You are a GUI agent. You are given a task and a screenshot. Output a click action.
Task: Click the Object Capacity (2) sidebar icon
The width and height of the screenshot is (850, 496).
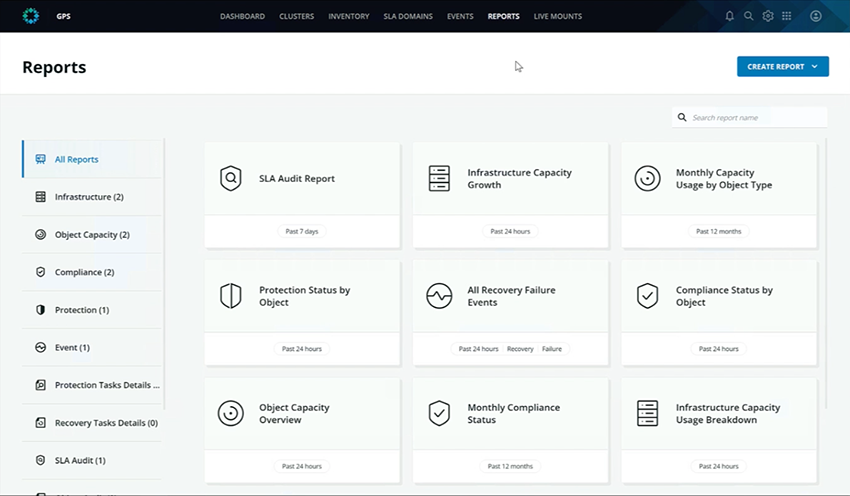(41, 234)
